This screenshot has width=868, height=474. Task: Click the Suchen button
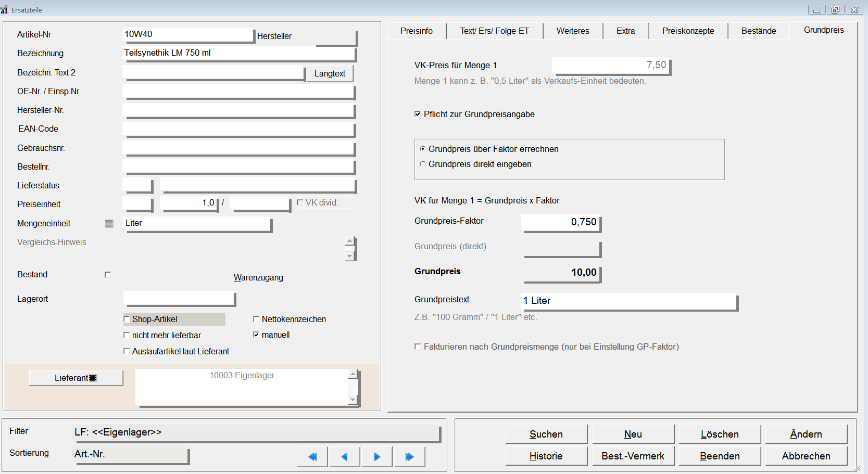point(546,434)
